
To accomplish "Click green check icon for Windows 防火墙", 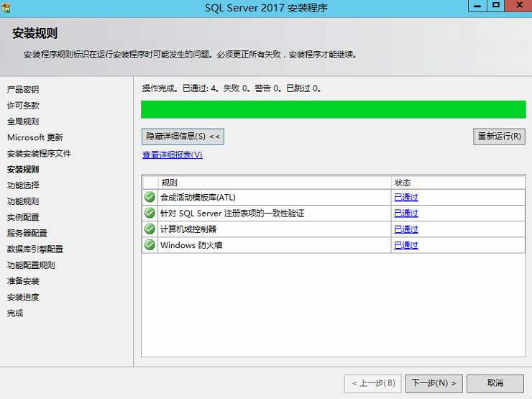I will [x=150, y=245].
